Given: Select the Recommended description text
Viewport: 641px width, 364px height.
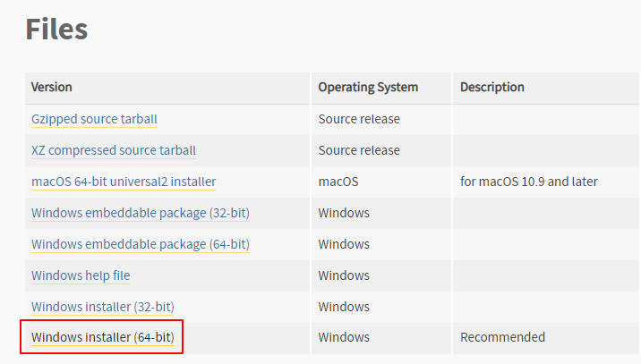Looking at the screenshot, I should click(x=502, y=337).
